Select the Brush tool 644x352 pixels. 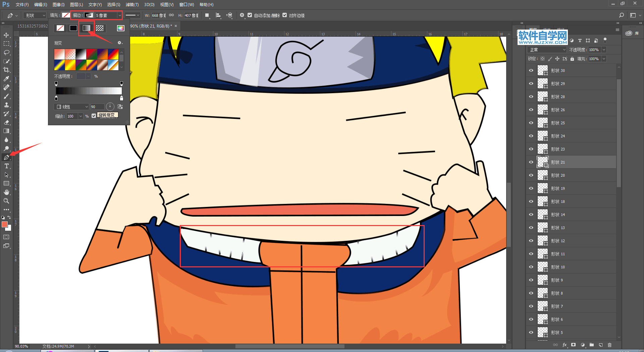tap(6, 96)
